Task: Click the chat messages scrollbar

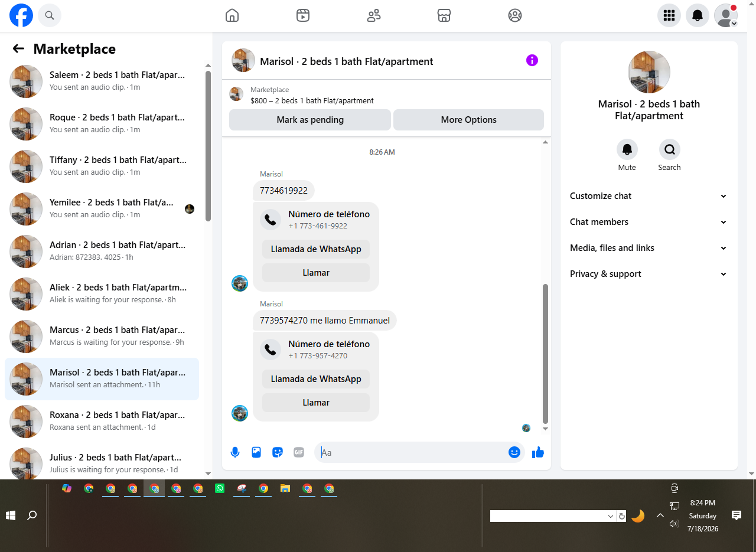Action: [545, 353]
